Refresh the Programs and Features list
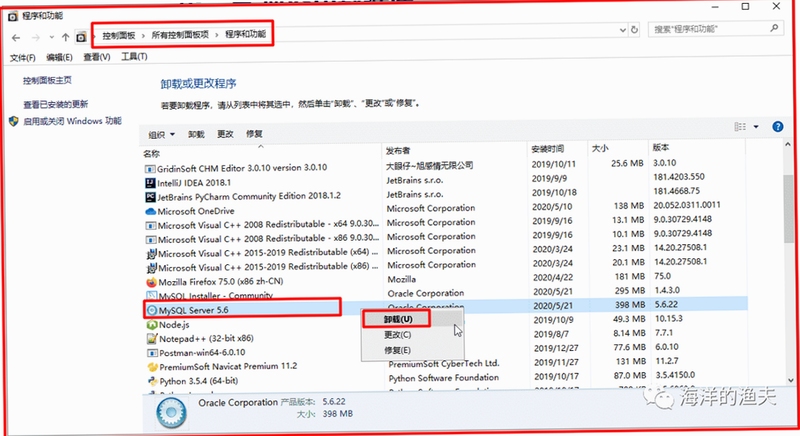The height and width of the screenshot is (436, 800). 634,30
